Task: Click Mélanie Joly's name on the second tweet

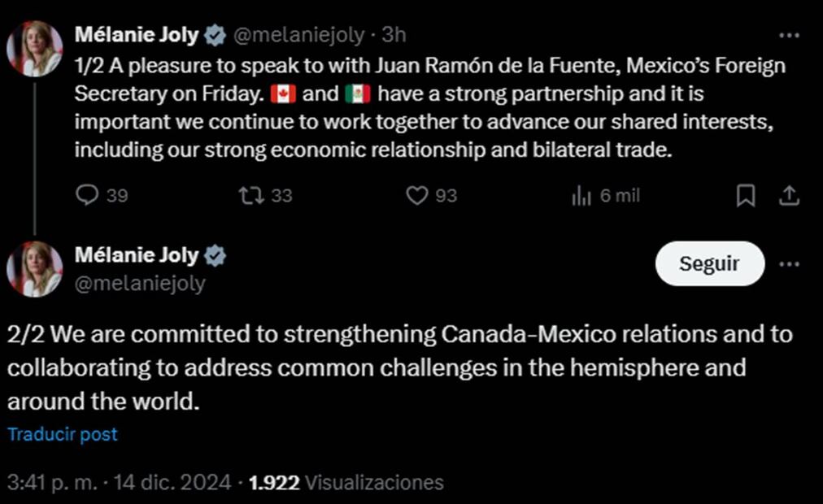Action: pos(137,254)
